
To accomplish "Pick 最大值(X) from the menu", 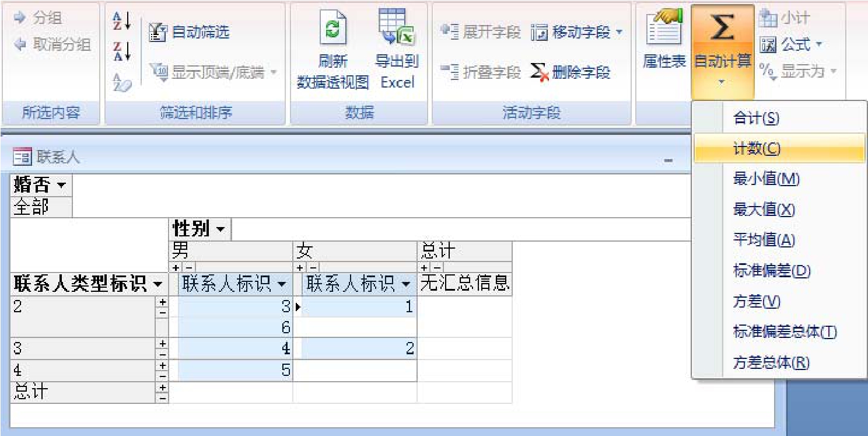I will click(x=764, y=210).
